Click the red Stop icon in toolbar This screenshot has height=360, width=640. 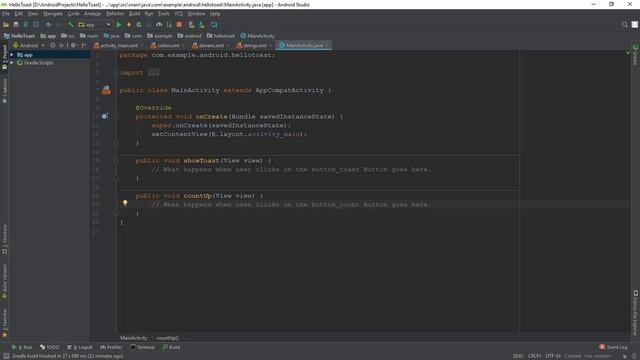[179, 25]
